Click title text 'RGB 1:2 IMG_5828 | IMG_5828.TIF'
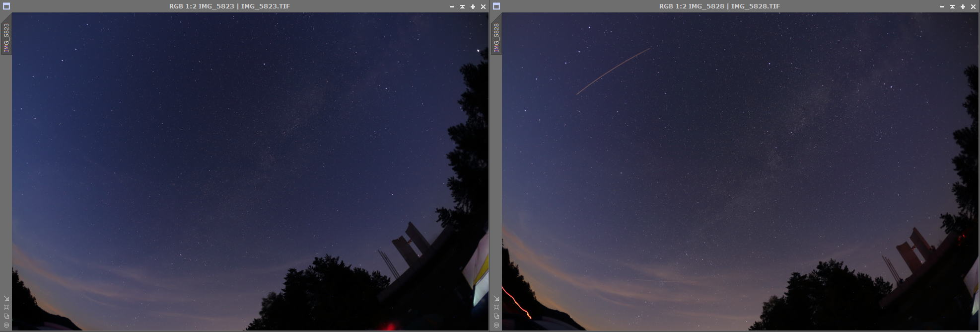Screen dimensions: 980x332 (719, 6)
